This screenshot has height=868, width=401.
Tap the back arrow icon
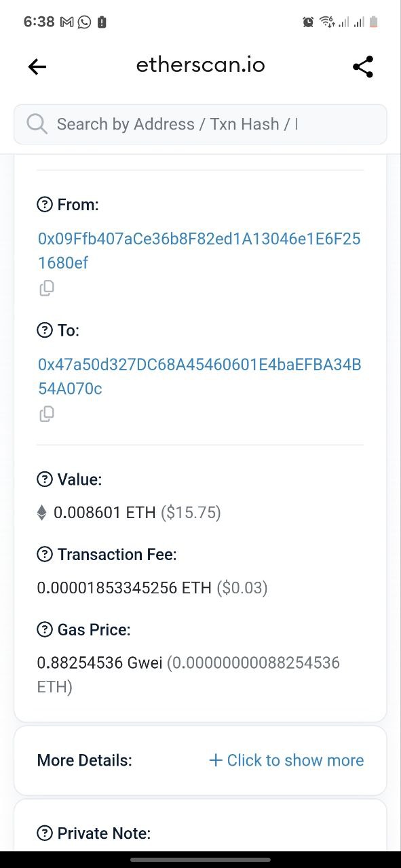37,66
